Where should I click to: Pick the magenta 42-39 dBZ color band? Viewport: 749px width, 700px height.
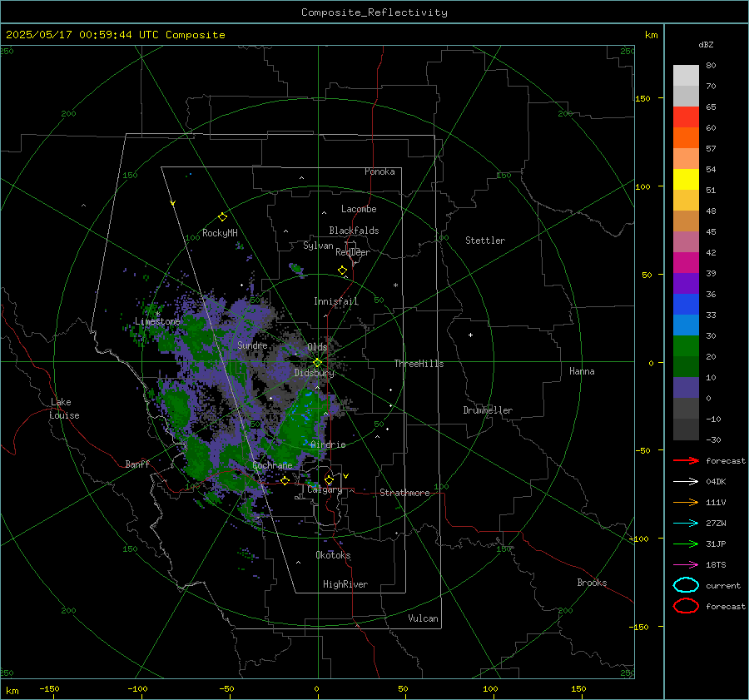tap(686, 263)
